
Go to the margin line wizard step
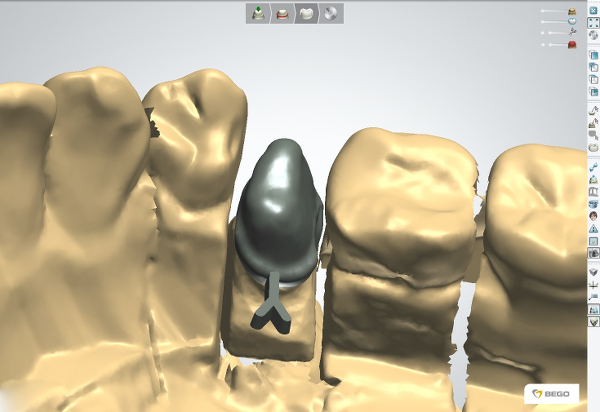tap(284, 13)
